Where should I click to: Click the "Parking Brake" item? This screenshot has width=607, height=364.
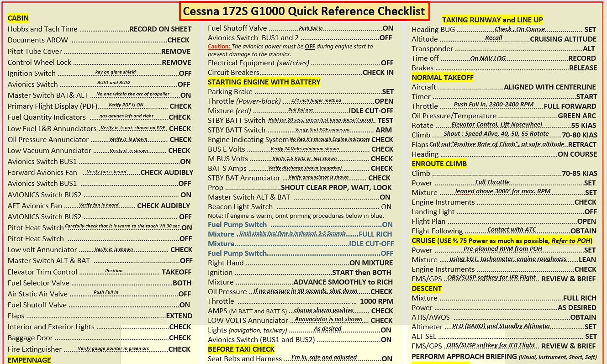coord(301,92)
